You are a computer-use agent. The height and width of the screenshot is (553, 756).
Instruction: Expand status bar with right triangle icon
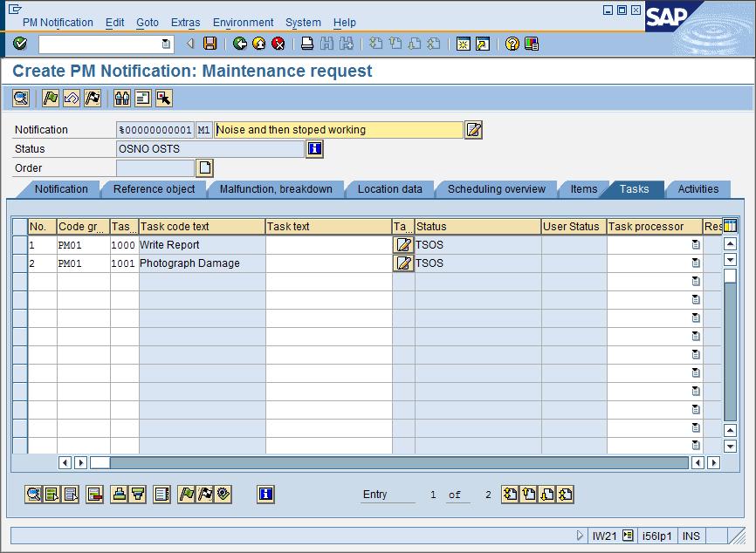580,536
